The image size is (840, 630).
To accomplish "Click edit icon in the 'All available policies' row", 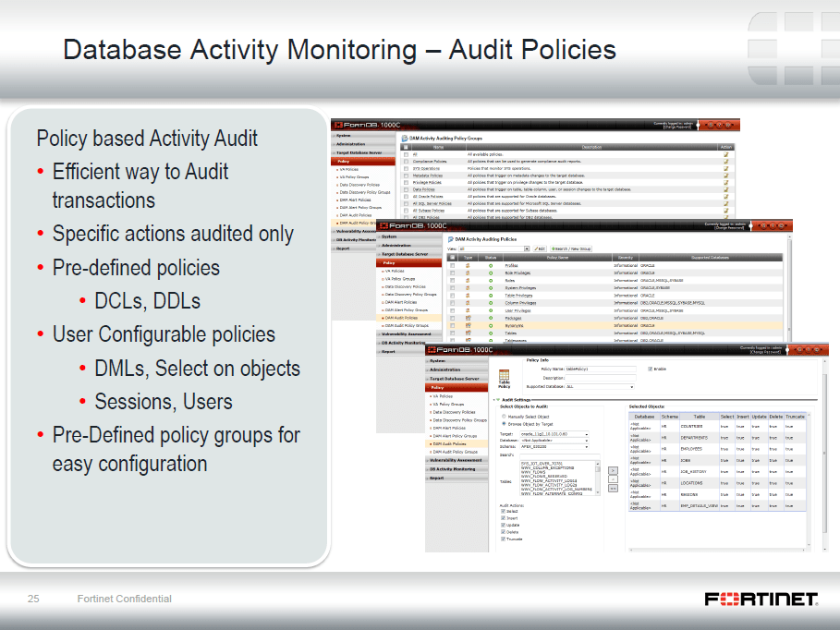I will click(x=726, y=154).
